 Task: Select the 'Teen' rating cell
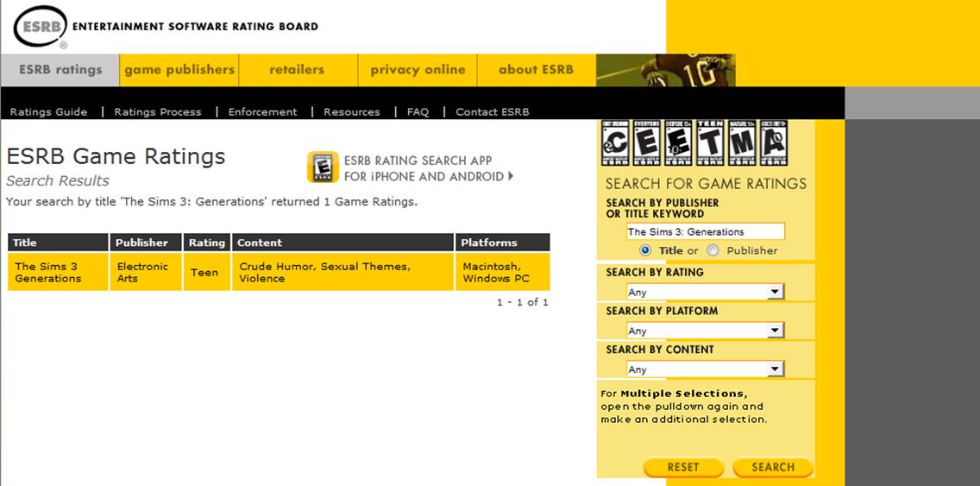tap(207, 272)
